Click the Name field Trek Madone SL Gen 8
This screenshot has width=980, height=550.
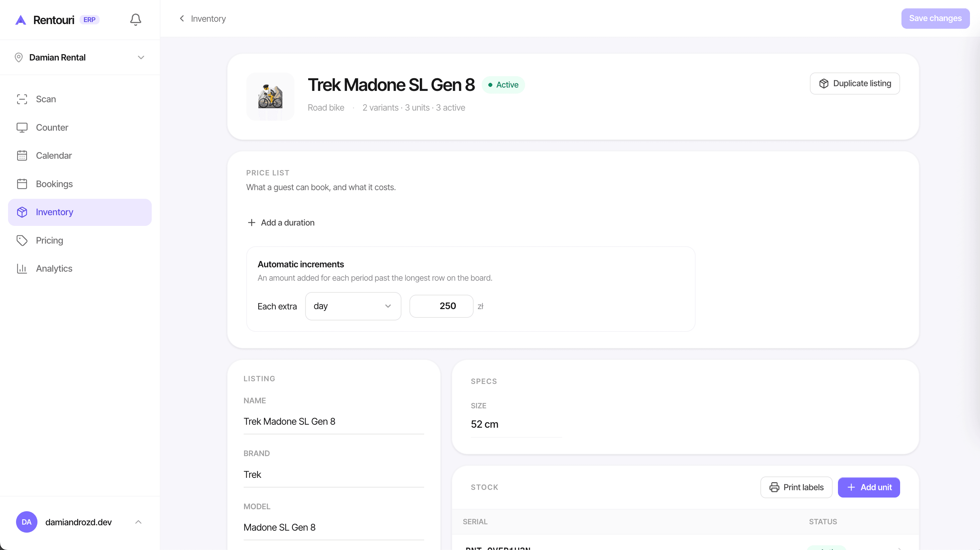tap(334, 422)
